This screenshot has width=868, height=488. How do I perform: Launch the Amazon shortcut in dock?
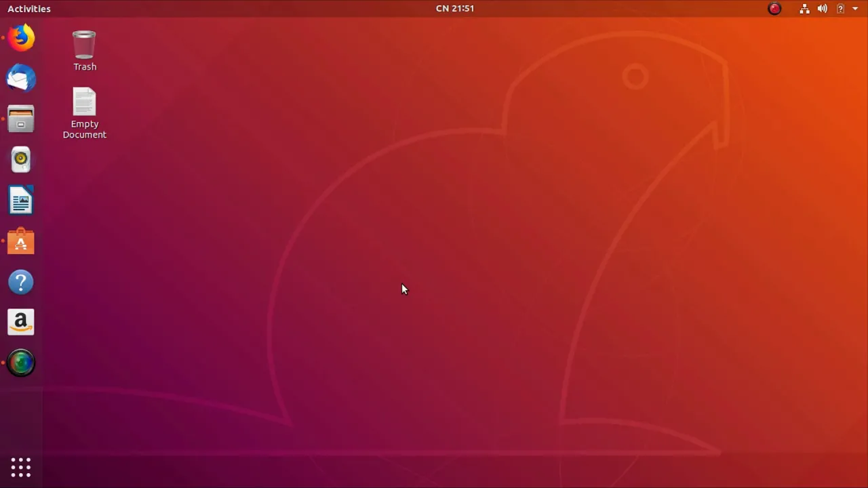point(21,323)
